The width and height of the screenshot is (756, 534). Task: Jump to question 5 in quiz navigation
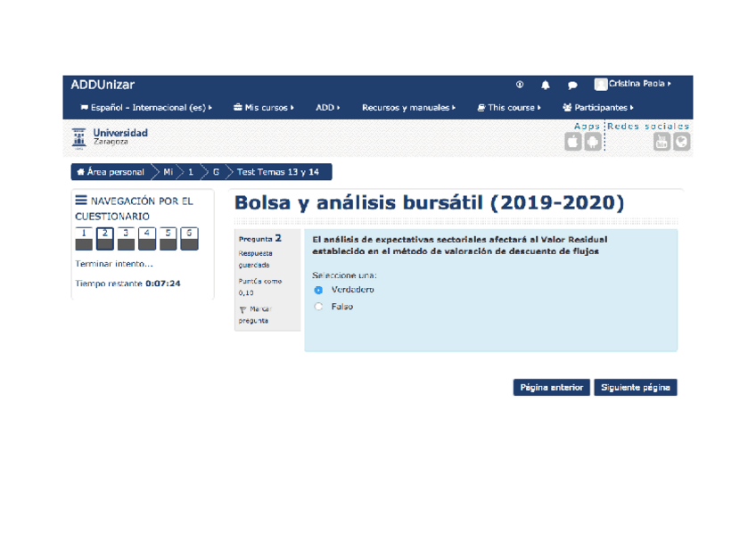[x=168, y=238]
